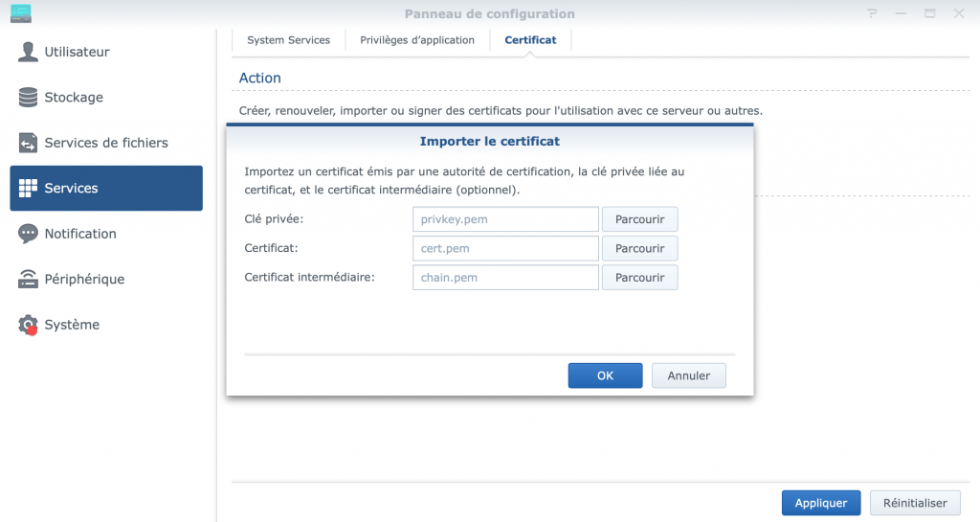Screen dimensions: 980x522
Task: Select the Certificat tab
Action: (x=530, y=40)
